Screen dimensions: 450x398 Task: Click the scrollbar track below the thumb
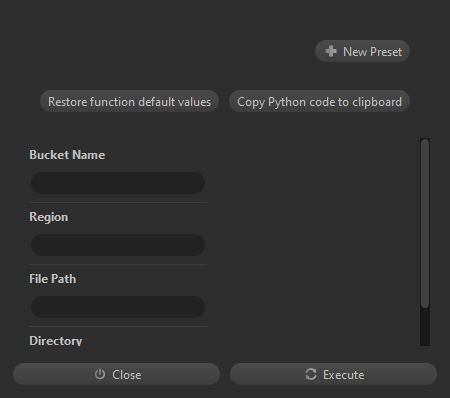pos(425,327)
